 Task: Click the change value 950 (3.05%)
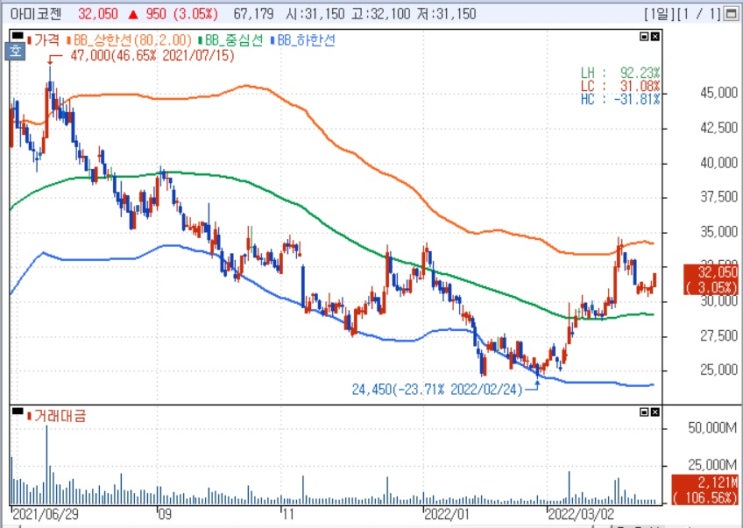pos(182,14)
